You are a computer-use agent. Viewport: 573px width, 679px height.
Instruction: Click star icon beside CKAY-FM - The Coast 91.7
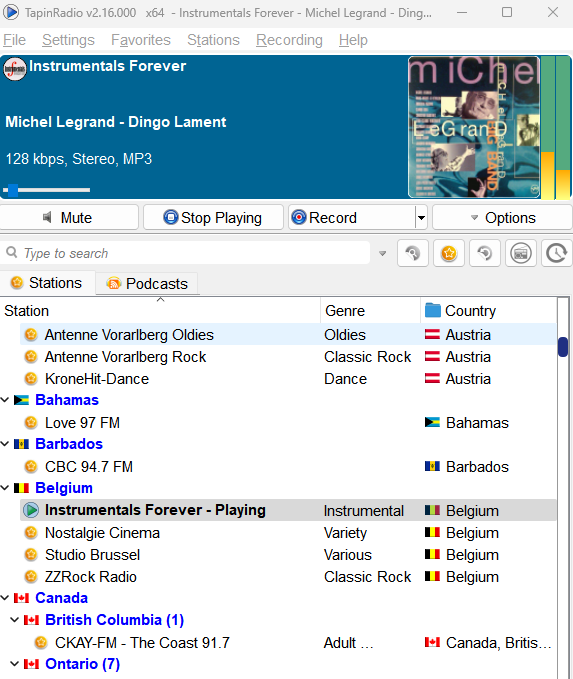click(41, 643)
